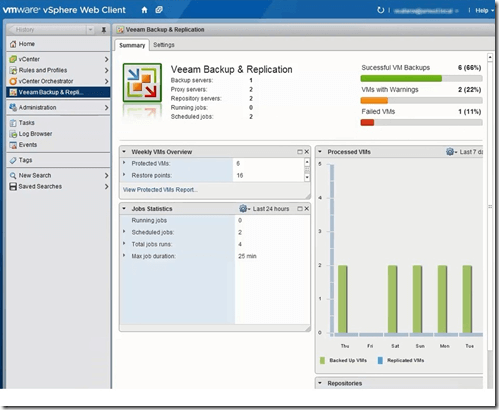Click the Veeam Backup & Repl navigator icon
The width and height of the screenshot is (499, 410).
click(x=13, y=92)
